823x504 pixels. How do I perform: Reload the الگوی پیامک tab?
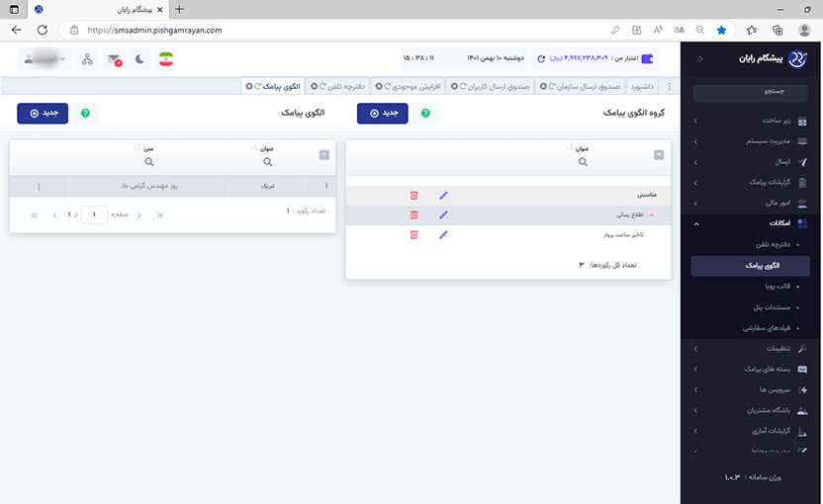(258, 87)
